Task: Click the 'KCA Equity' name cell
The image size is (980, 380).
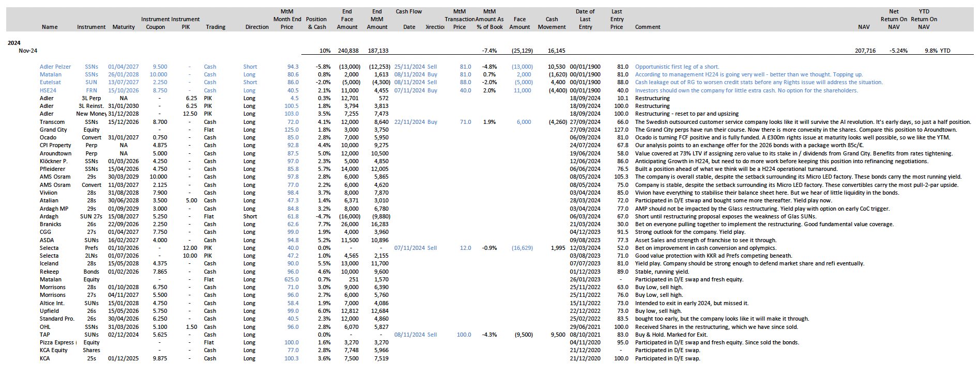Action: (x=54, y=350)
